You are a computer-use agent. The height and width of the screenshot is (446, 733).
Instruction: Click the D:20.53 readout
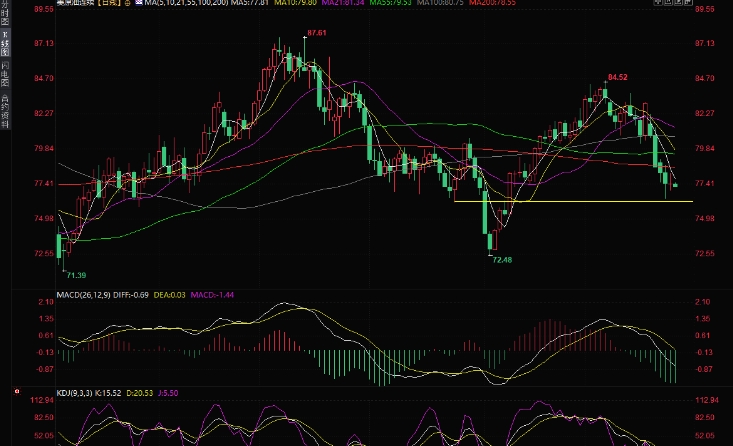click(x=139, y=393)
